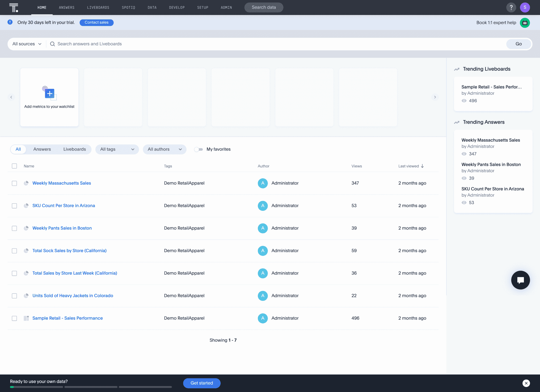Select the Answers tab filter
The image size is (540, 392).
42,149
